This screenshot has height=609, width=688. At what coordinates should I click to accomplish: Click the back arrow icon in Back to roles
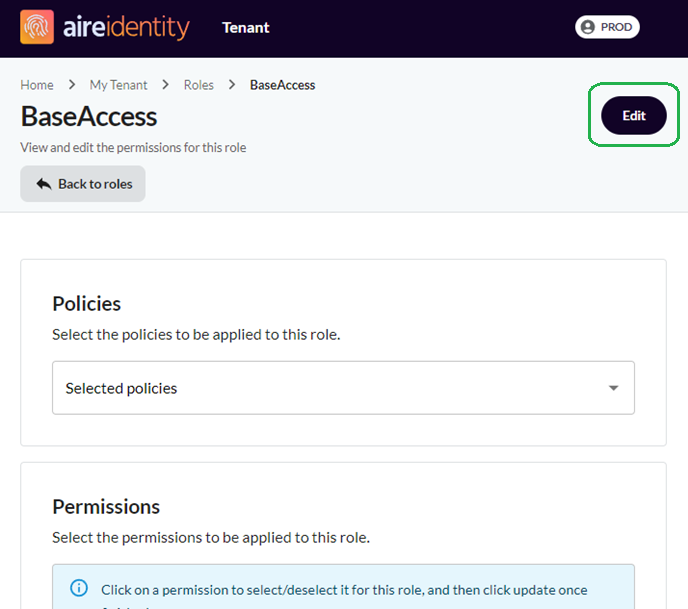pos(44,184)
